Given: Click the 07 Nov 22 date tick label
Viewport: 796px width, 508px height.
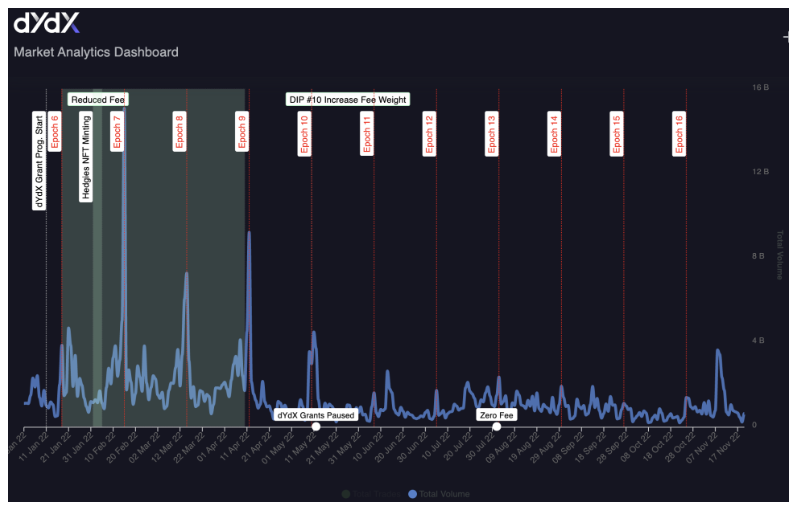Looking at the screenshot, I should (x=702, y=447).
